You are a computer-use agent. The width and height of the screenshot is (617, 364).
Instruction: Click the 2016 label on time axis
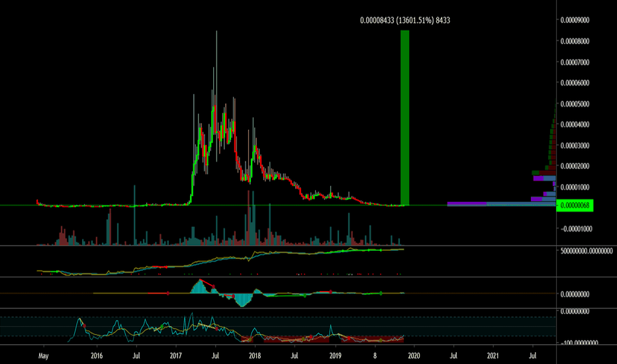[97, 356]
